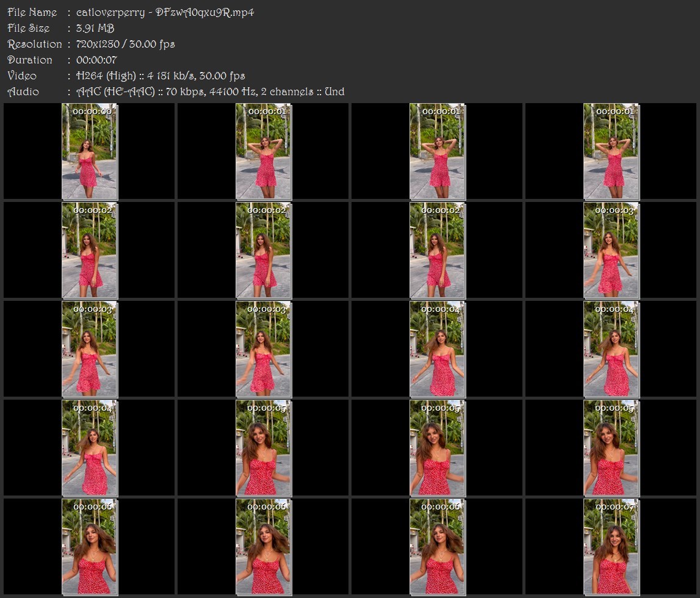The height and width of the screenshot is (598, 700).
Task: Click the "Video" label
Action: point(22,76)
